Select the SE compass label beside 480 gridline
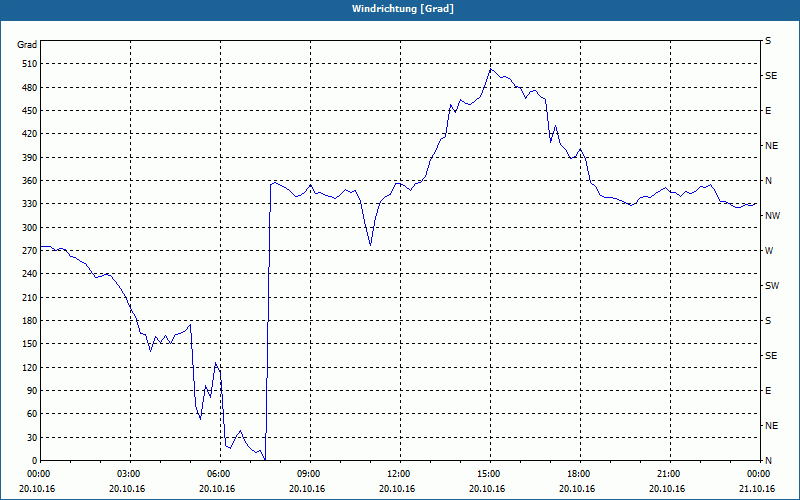The width and height of the screenshot is (800, 500). (x=771, y=76)
